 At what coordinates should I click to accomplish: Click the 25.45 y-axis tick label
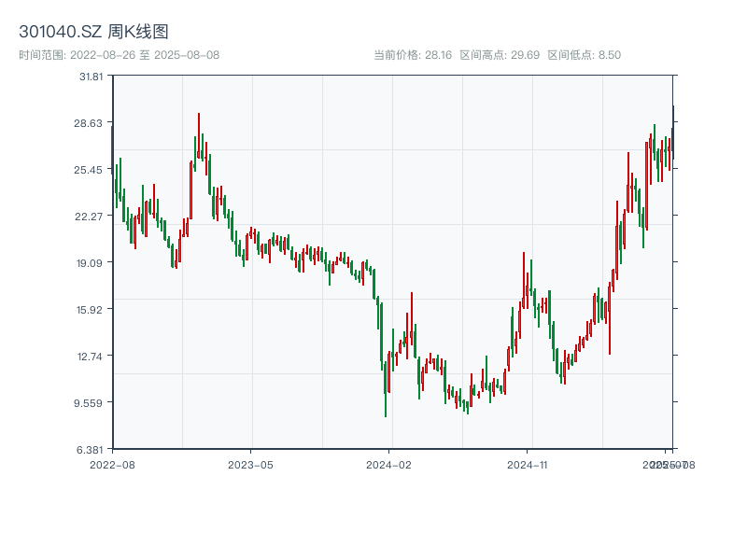click(x=92, y=170)
